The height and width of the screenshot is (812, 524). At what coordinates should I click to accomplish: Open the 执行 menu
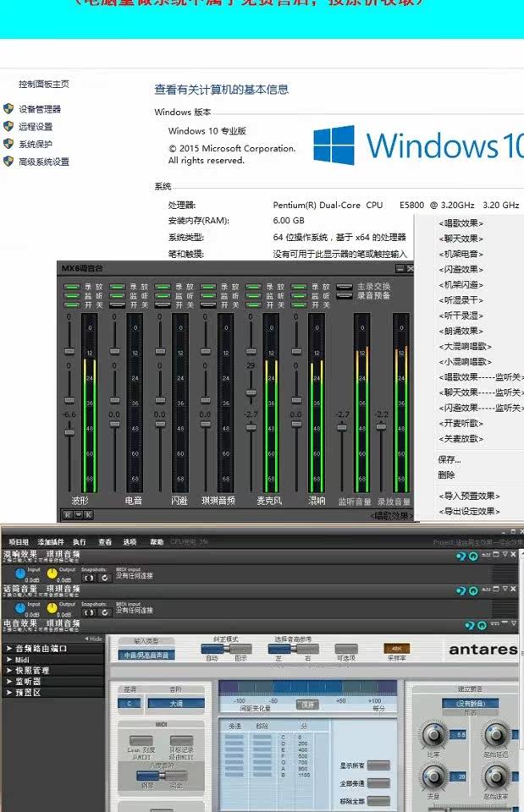coord(80,542)
